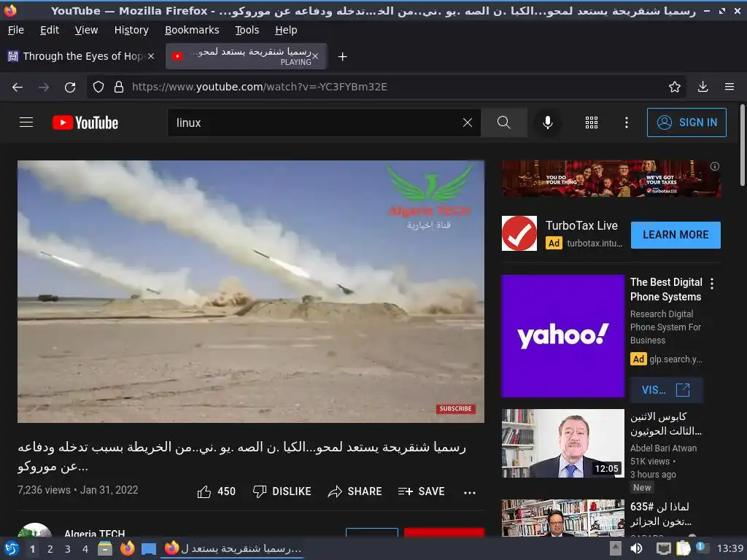
Task: Click the page vertical scrollbar
Action: point(742,145)
